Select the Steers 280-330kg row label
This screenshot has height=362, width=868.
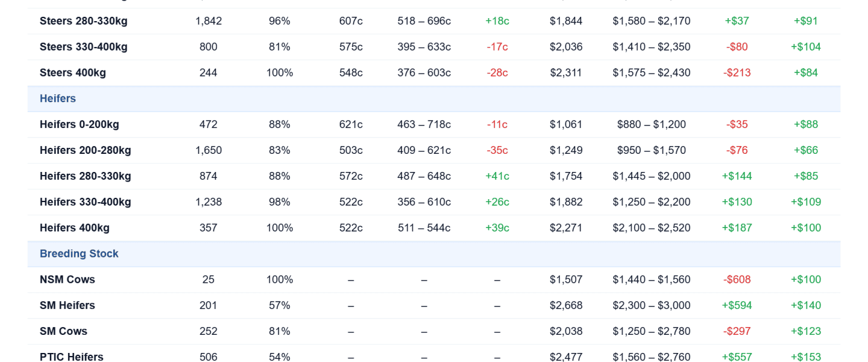84,21
